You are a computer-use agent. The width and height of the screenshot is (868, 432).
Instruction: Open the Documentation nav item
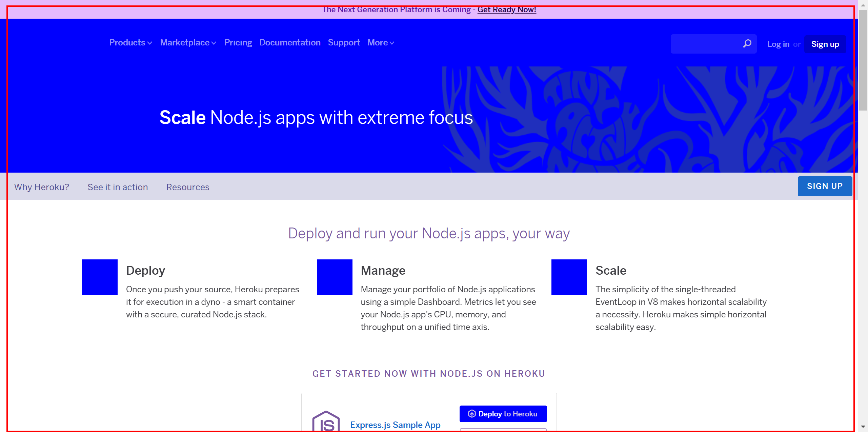pos(290,43)
